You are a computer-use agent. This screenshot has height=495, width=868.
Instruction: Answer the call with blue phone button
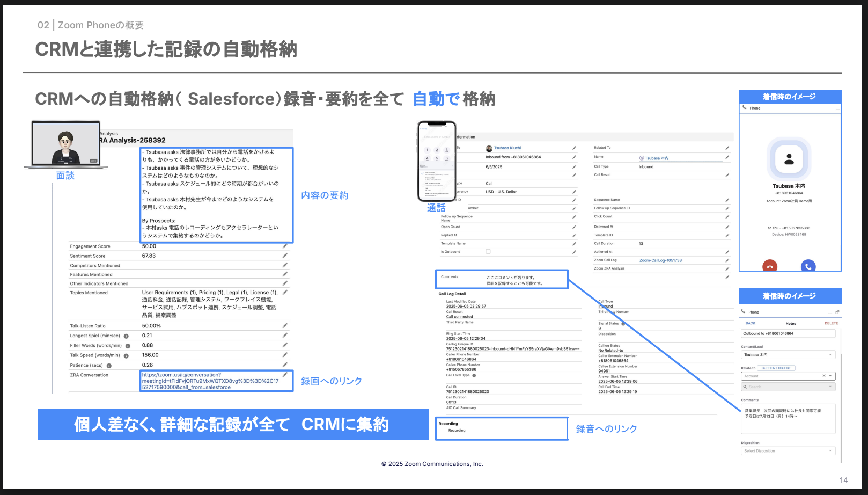tap(808, 266)
